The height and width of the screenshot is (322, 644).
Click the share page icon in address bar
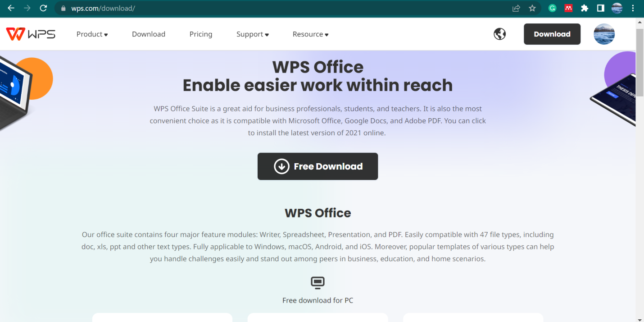click(516, 8)
